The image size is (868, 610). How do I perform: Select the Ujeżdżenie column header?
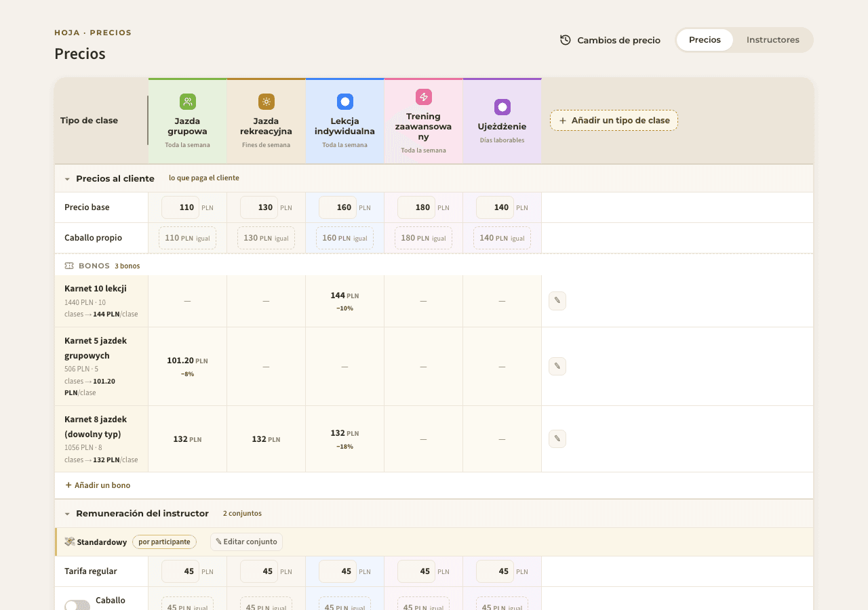point(502,121)
